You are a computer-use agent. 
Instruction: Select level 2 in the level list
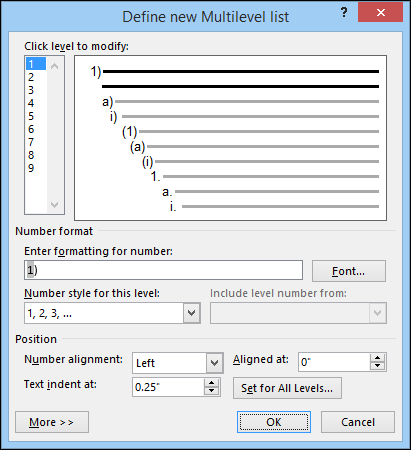[x=36, y=77]
